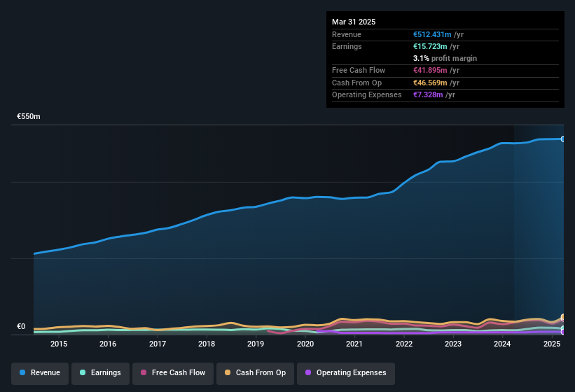Screen dimensions: 575x392
Task: Toggle the Operating Expenses legend series
Action: [346, 373]
